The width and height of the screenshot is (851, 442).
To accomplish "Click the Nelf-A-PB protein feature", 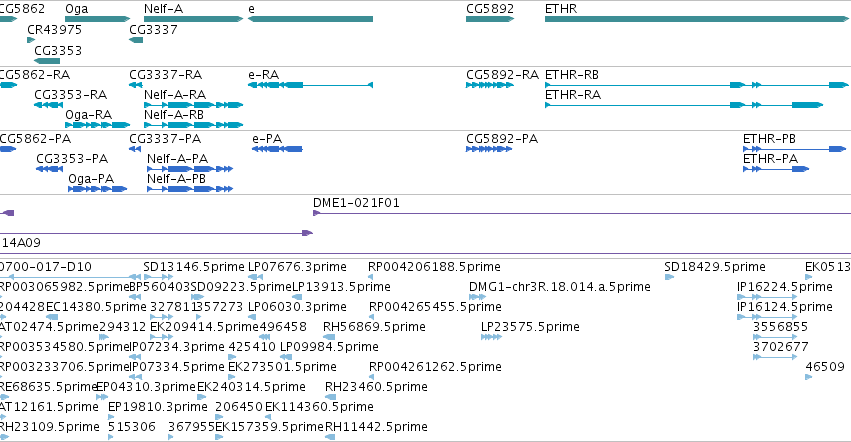I will coord(190,189).
